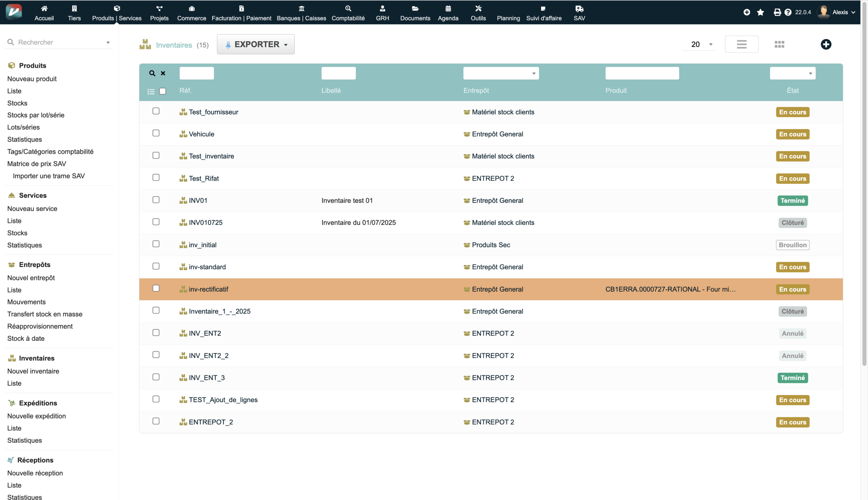Tick the INV01 inventory checkbox

click(x=156, y=200)
